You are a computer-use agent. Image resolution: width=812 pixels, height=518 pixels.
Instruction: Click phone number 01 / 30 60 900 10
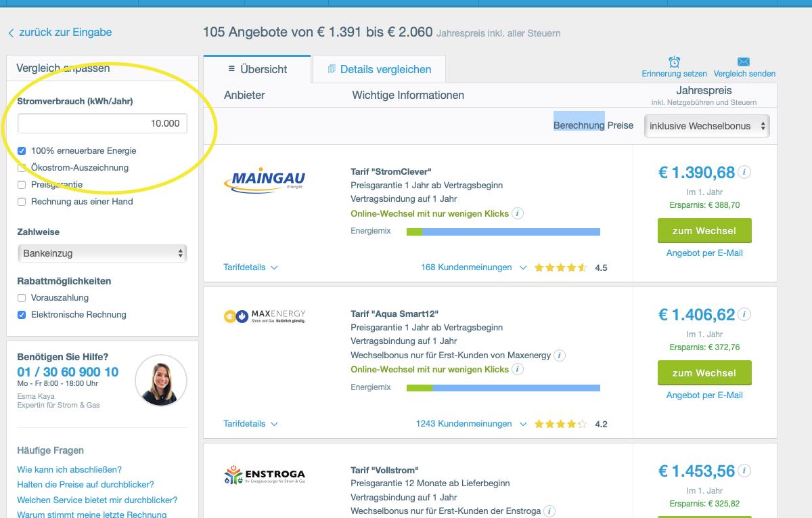[x=68, y=372]
